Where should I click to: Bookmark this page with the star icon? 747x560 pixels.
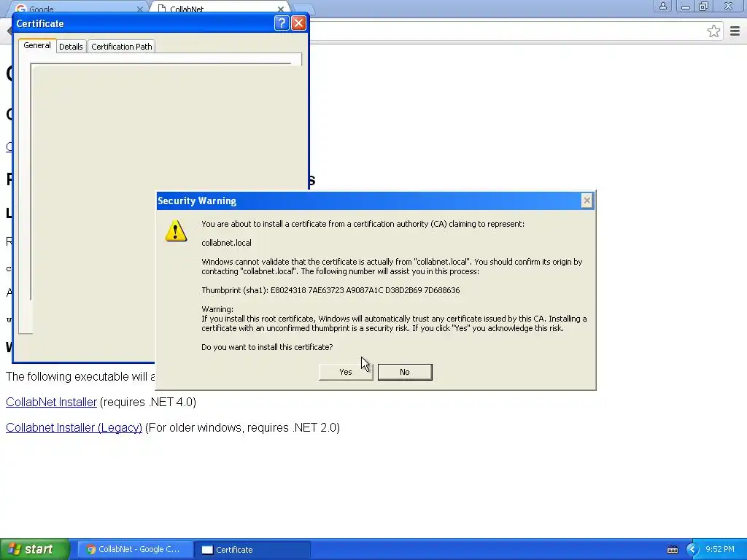713,31
